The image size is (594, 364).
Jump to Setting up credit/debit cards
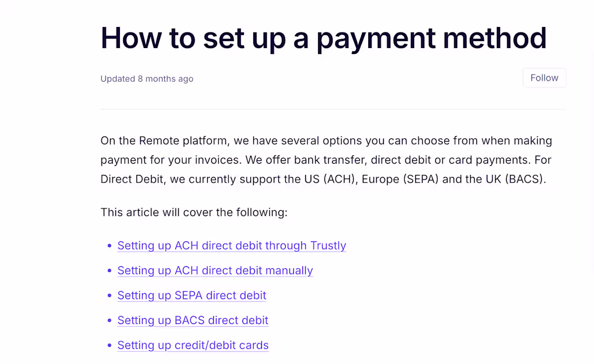(x=193, y=346)
